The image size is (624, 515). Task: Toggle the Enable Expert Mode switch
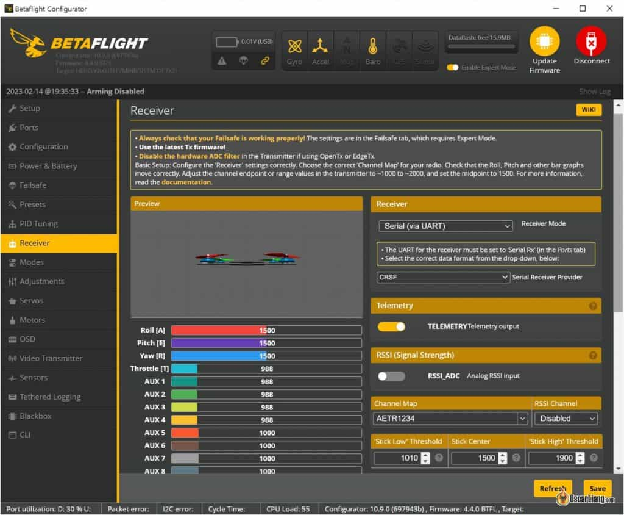pos(452,67)
